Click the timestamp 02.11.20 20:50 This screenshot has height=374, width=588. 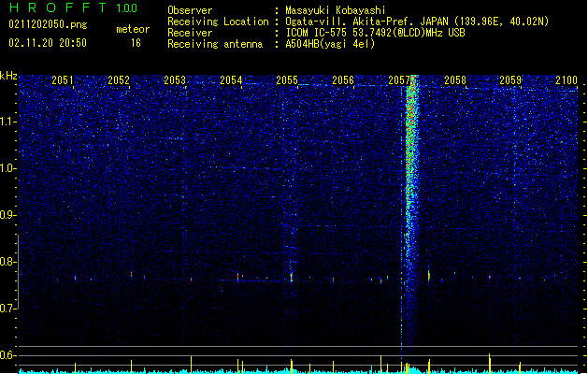tap(48, 43)
